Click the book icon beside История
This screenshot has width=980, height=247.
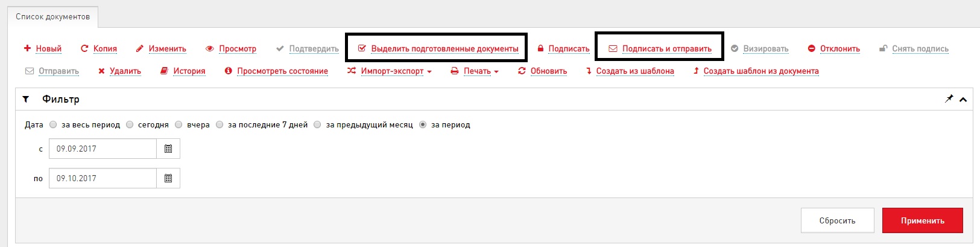point(164,71)
